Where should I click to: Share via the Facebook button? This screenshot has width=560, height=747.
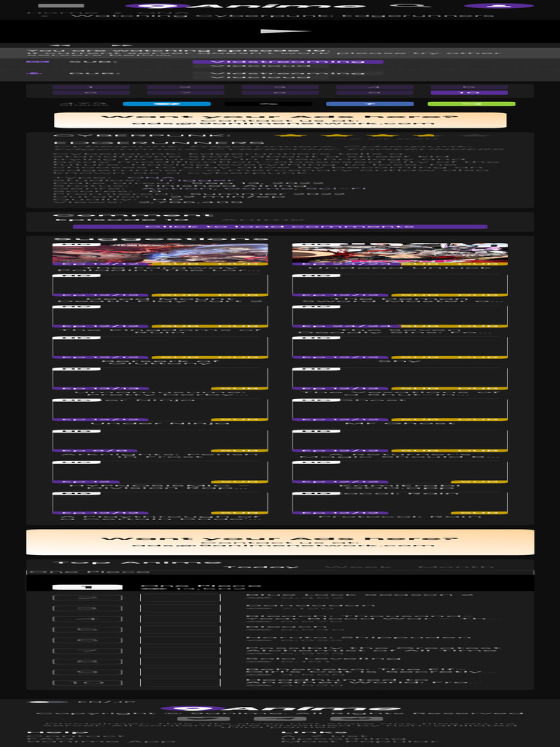tap(370, 104)
